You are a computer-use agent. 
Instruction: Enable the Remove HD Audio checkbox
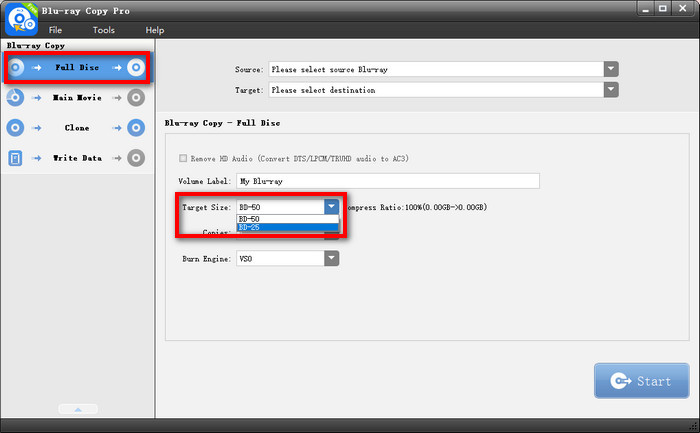(x=182, y=159)
